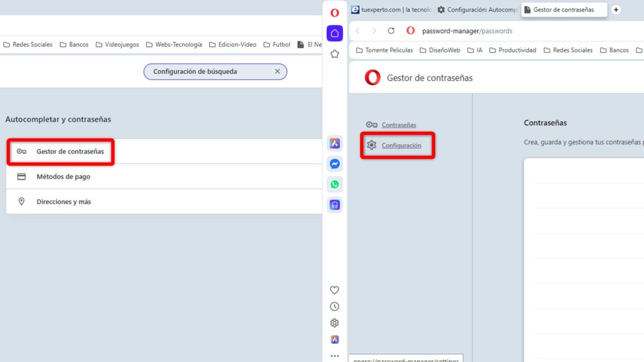Click the key icon next to Contraseñas link
Image resolution: width=644 pixels, height=362 pixels.
372,125
